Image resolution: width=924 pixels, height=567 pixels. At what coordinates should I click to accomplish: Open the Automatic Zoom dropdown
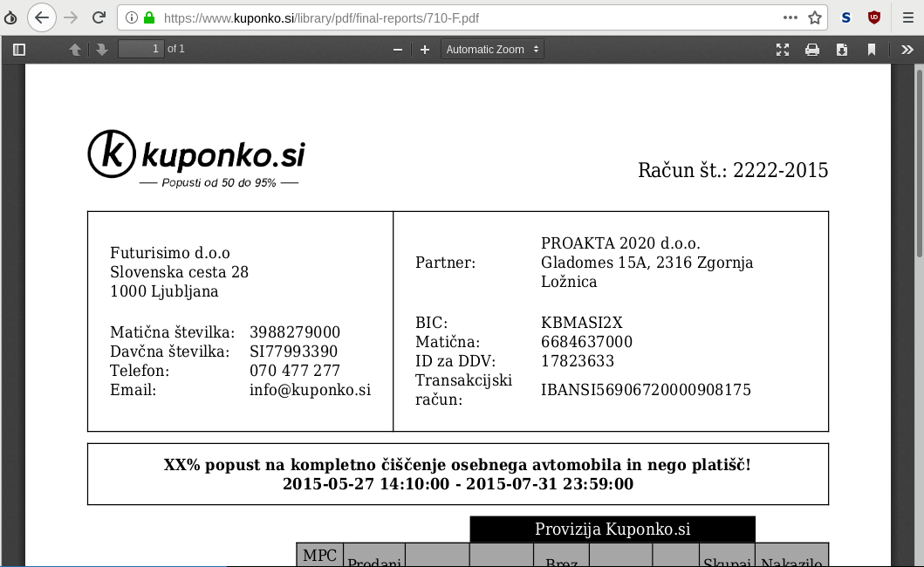pyautogui.click(x=492, y=50)
